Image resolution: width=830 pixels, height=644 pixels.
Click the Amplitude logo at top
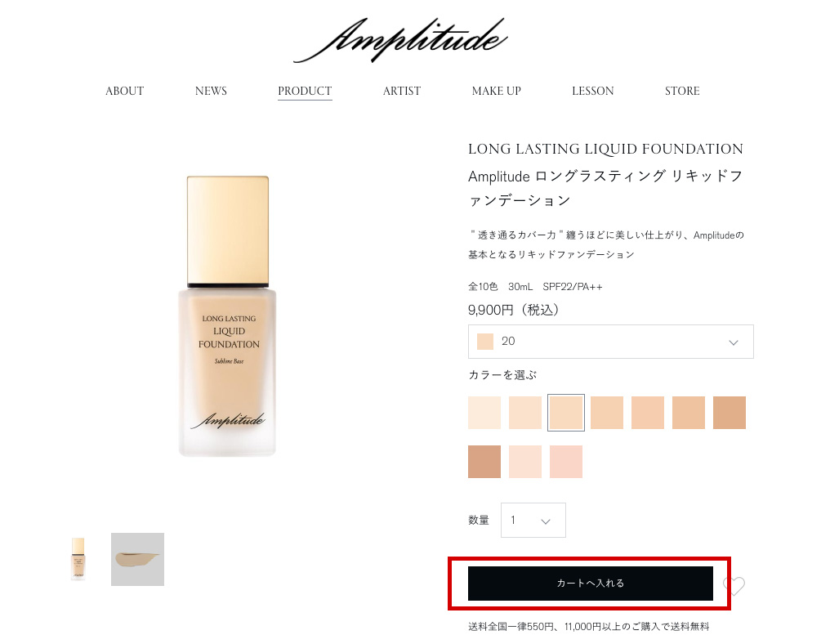pos(401,40)
